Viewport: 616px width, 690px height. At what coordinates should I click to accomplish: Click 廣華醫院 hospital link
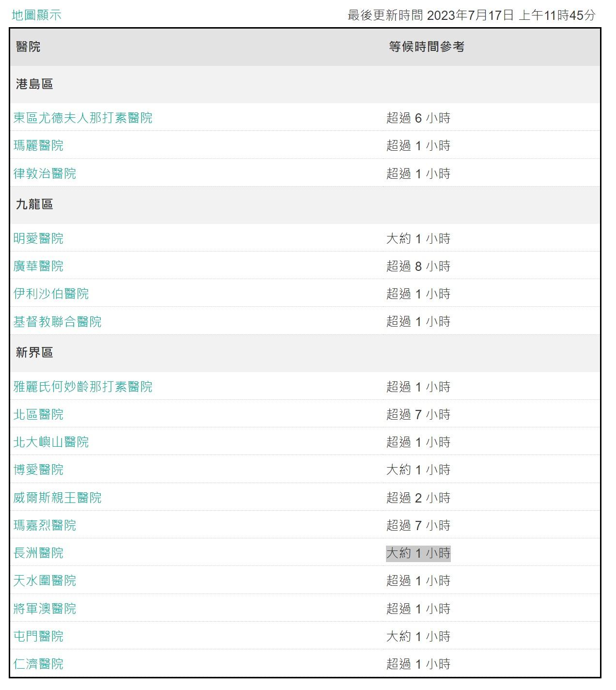point(38,266)
